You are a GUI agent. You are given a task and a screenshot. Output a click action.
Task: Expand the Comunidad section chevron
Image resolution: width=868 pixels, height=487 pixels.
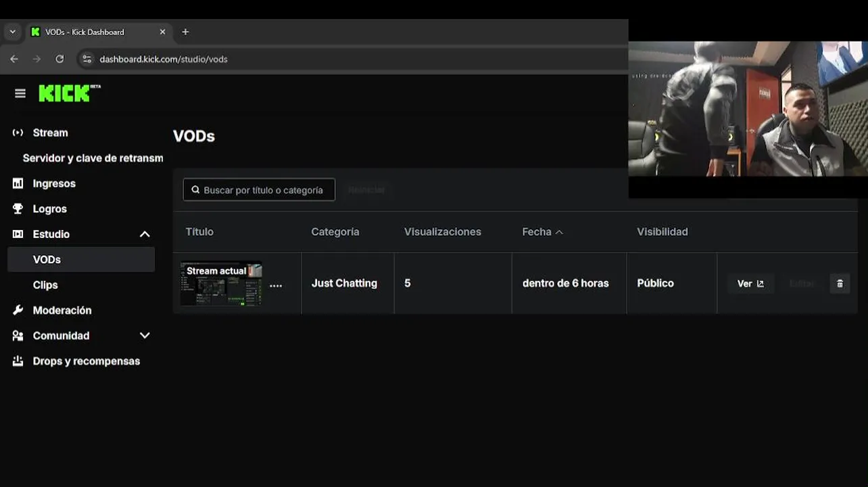tap(145, 335)
